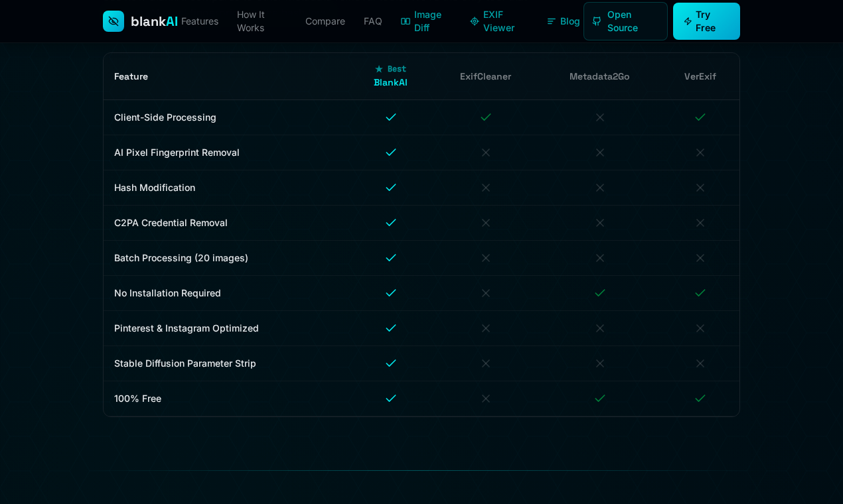Click the Try Free button
The width and height of the screenshot is (843, 504).
706,21
